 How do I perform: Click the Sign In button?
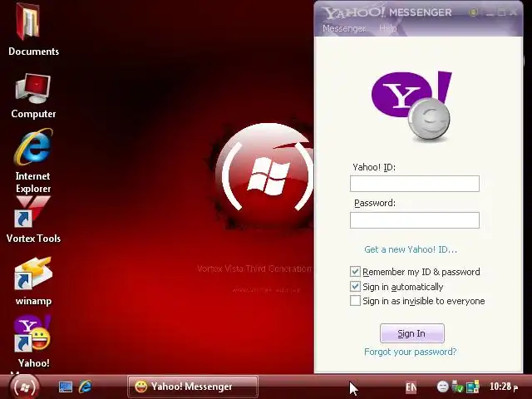coord(412,333)
